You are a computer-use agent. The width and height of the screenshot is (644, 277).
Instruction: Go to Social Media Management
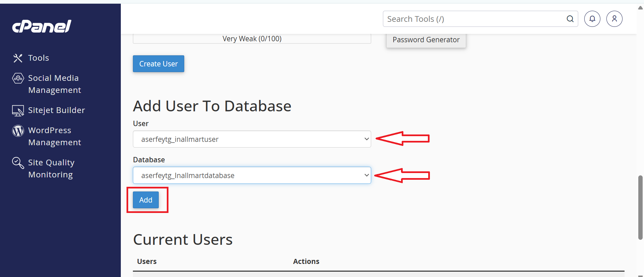point(54,84)
